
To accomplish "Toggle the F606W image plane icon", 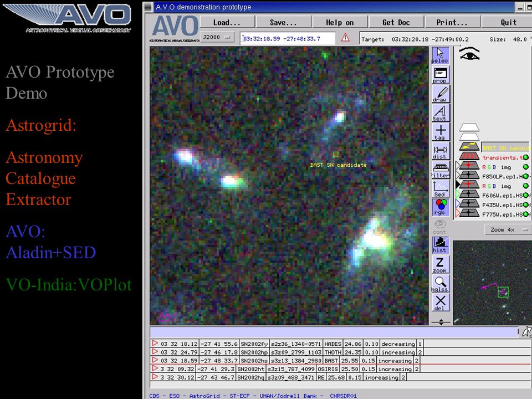I will click(469, 194).
